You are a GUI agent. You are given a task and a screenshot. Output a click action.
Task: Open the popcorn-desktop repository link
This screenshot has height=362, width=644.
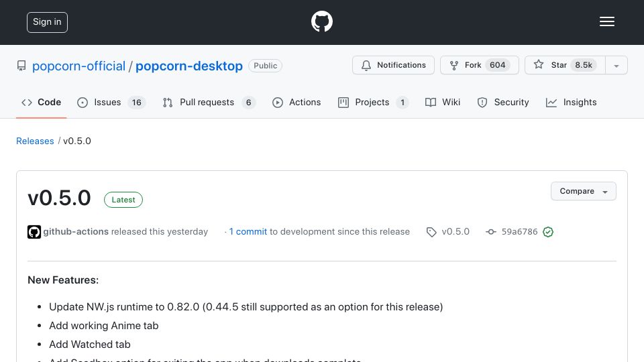pos(189,66)
